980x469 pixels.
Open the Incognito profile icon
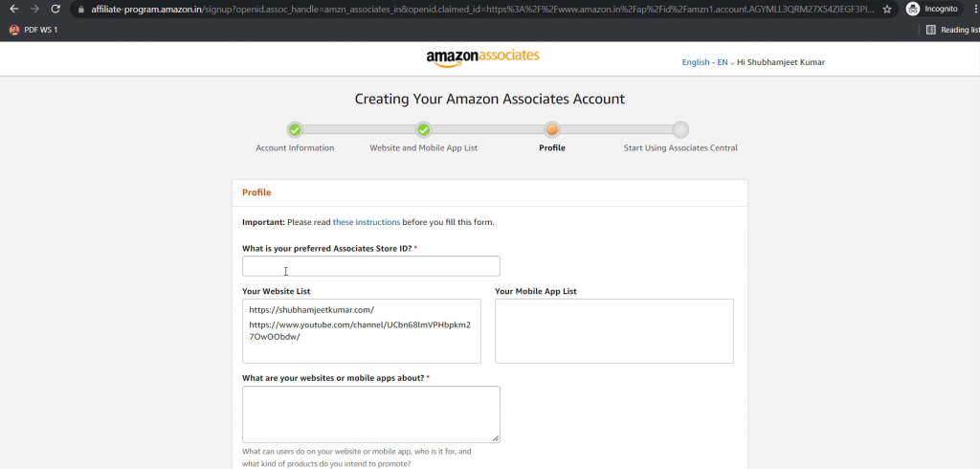(912, 10)
